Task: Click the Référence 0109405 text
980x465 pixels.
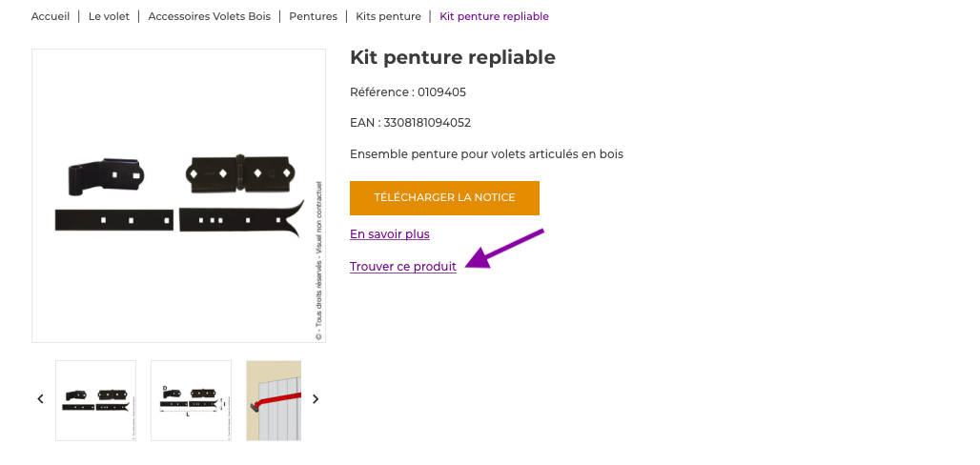Action: tap(408, 92)
